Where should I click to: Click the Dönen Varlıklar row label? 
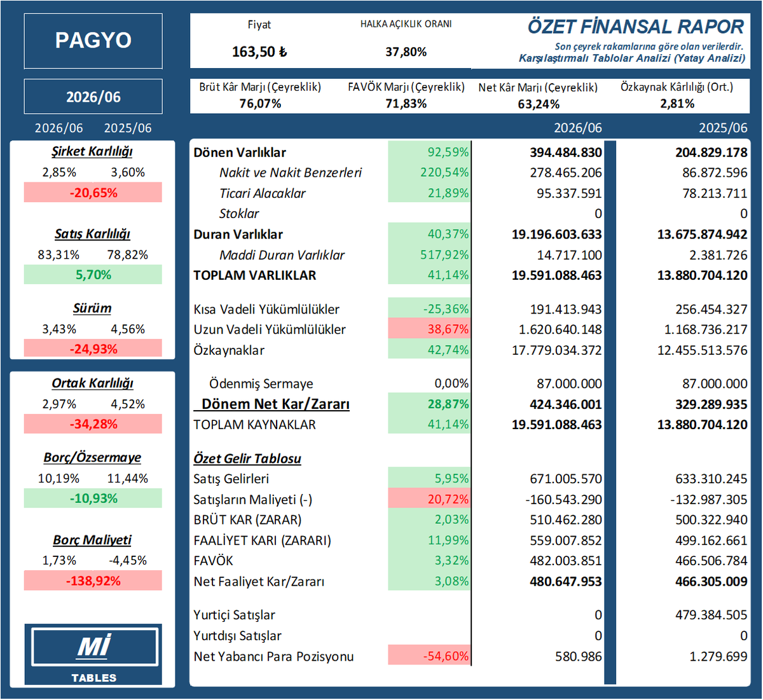pos(240,153)
